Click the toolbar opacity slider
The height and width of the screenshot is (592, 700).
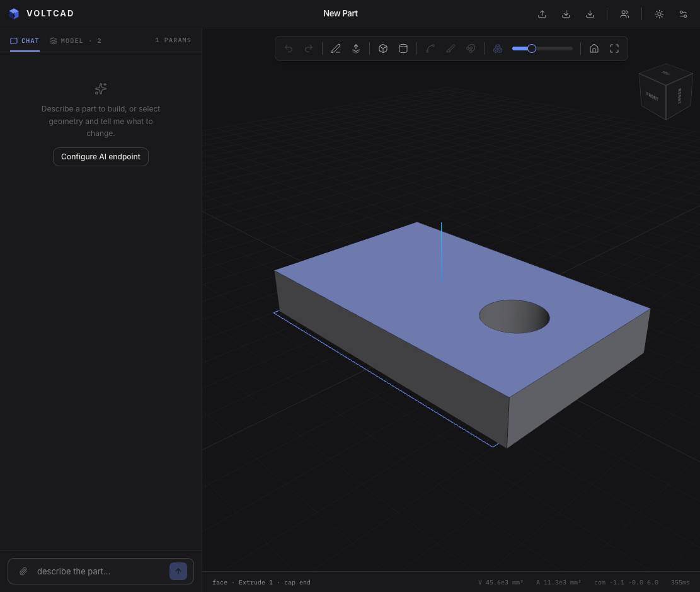click(542, 48)
